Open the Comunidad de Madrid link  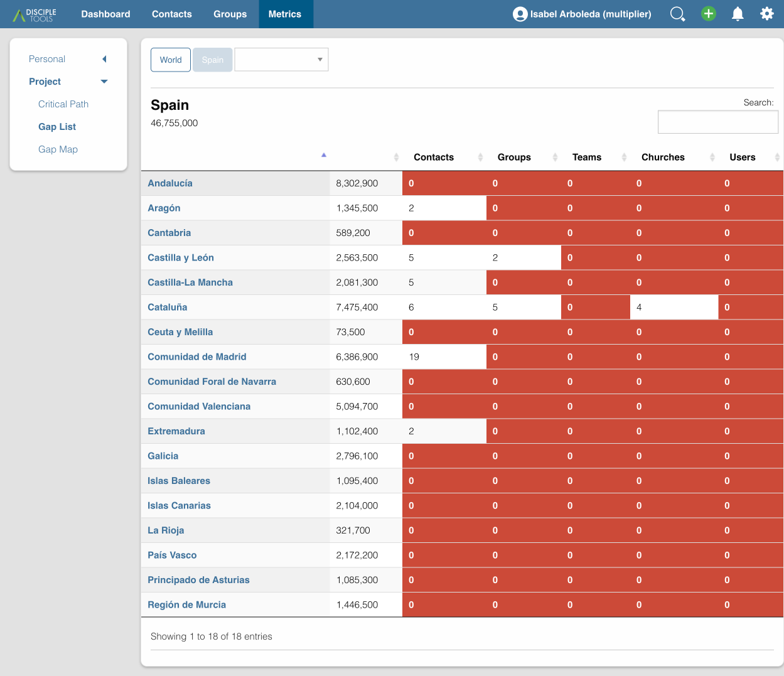coord(197,357)
